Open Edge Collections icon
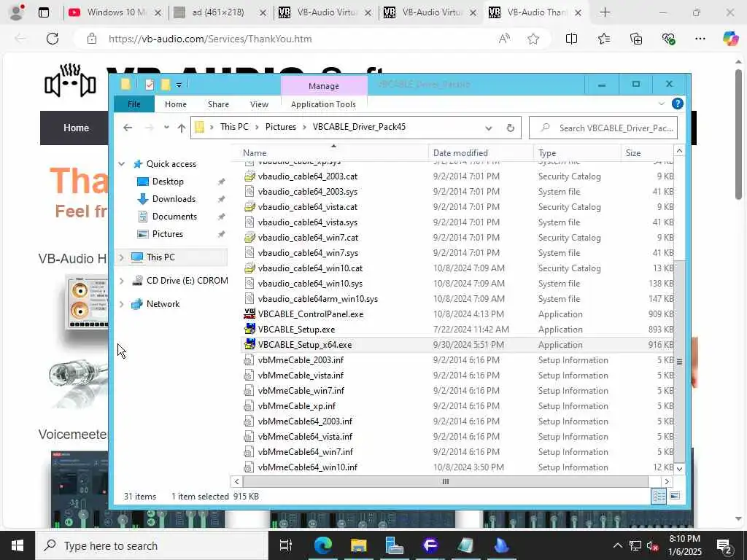The image size is (747, 560). (636, 39)
